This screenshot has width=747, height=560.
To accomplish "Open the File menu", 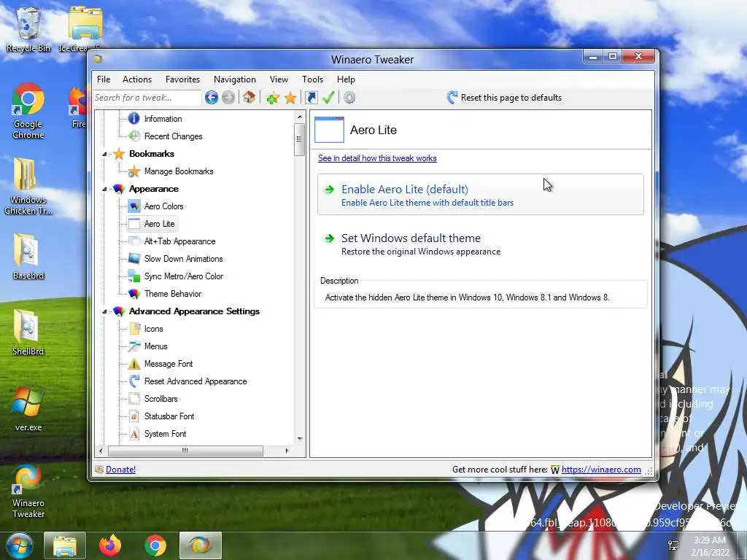I will tap(104, 79).
